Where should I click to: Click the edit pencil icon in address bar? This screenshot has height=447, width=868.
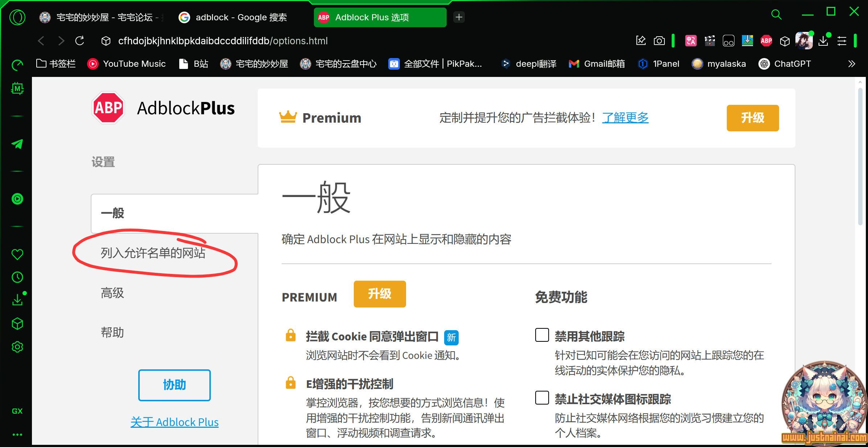(x=641, y=41)
